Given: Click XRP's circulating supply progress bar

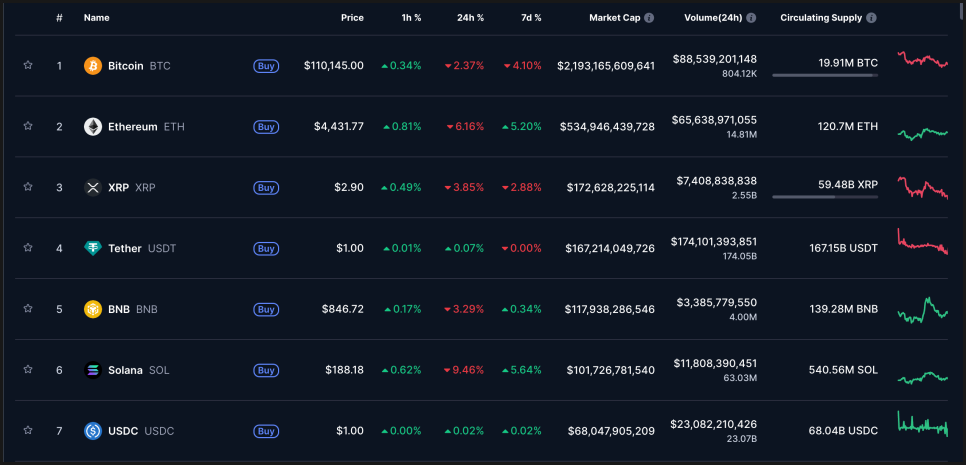Looking at the screenshot, I should pos(825,197).
